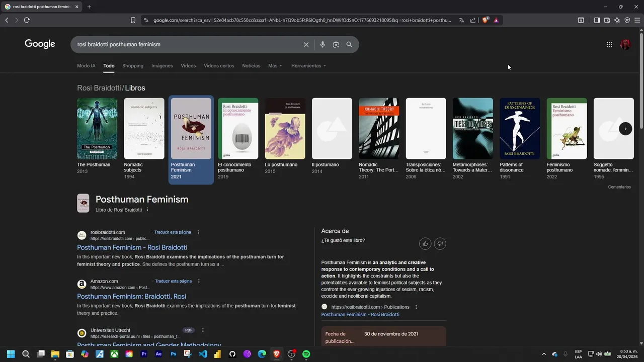
Task: Reload the page
Action: (27, 20)
